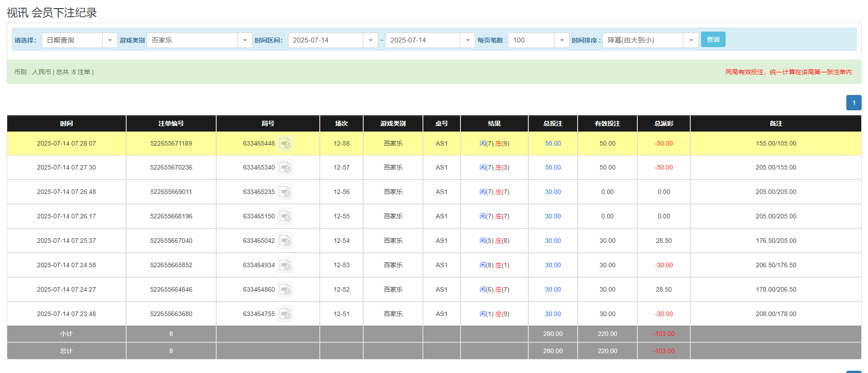Open video replay icon for round 633465150
Viewport: 868px width, 373px height.
[x=285, y=217]
